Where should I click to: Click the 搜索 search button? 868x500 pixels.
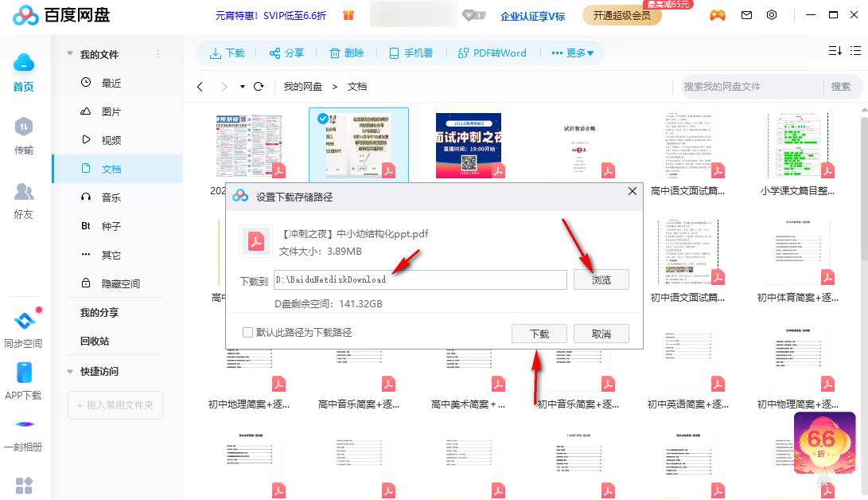(x=840, y=86)
